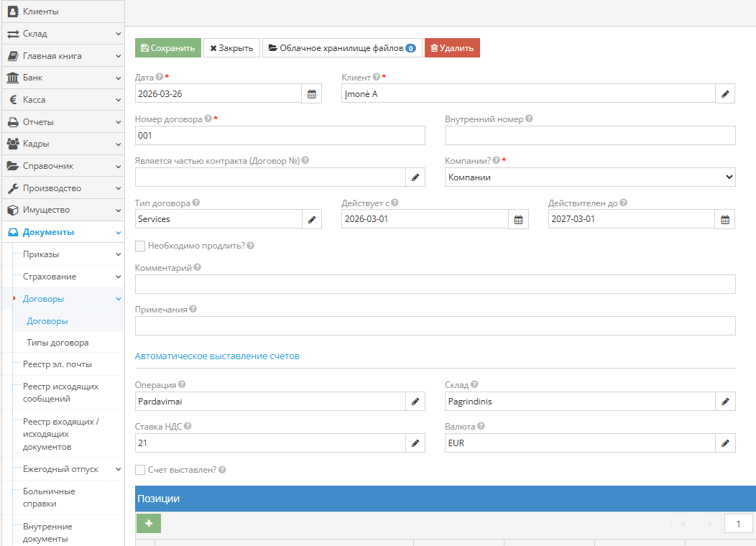The image size is (756, 546).
Task: Edit Тип договора using its pencil icon
Action: (311, 219)
